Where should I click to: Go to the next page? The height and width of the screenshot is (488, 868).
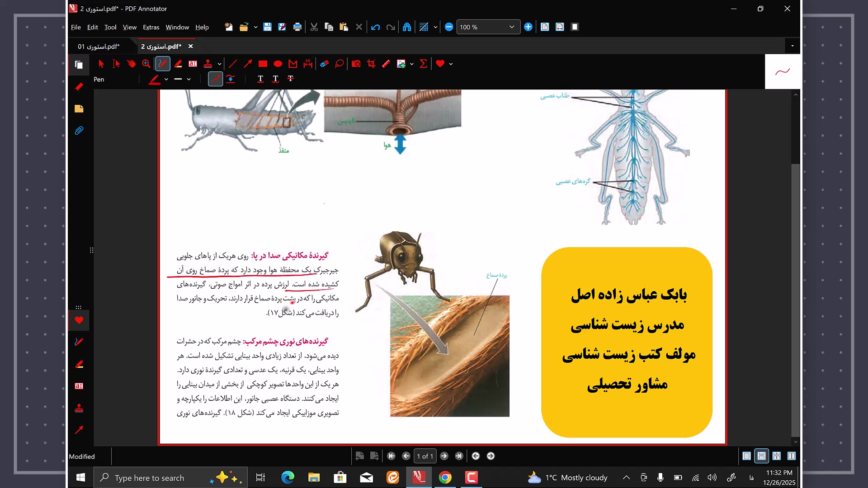pyautogui.click(x=444, y=456)
